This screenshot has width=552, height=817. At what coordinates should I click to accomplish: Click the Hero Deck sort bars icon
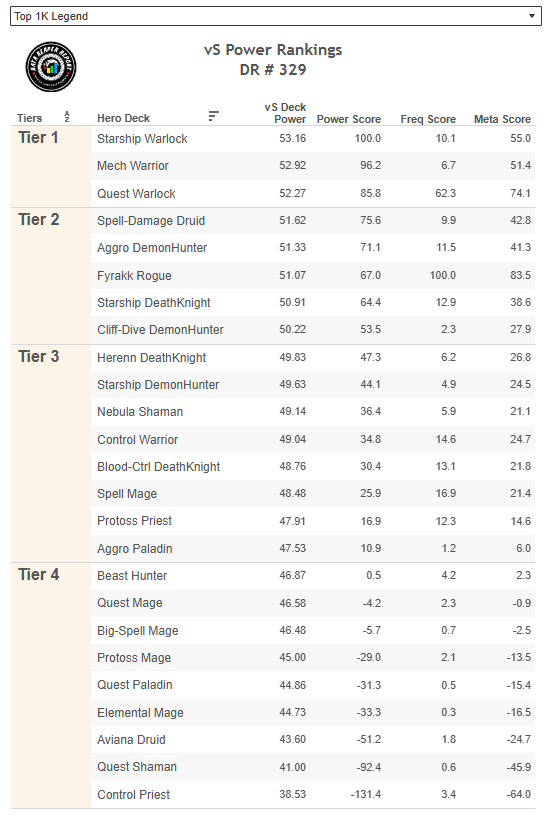pos(213,116)
